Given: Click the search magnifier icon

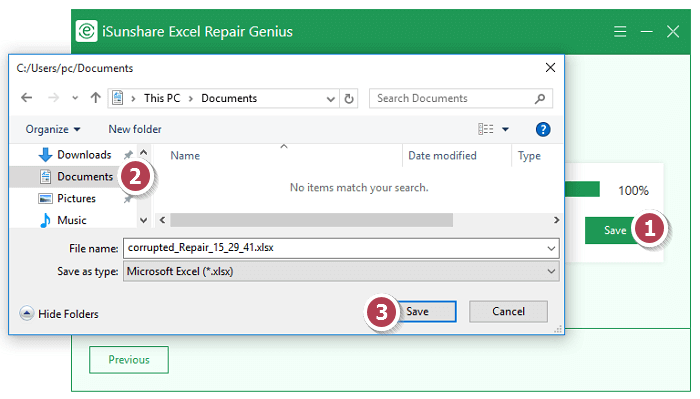Looking at the screenshot, I should (x=540, y=99).
